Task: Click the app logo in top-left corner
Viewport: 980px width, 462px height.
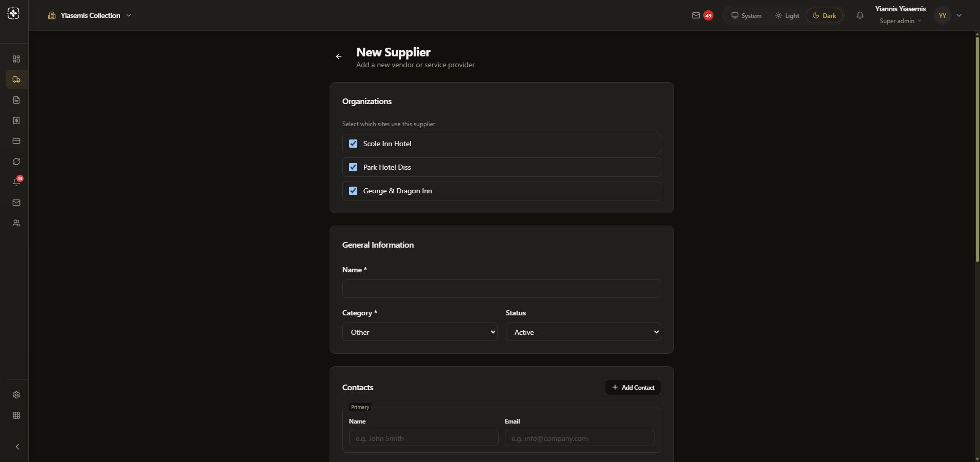Action: 14,14
